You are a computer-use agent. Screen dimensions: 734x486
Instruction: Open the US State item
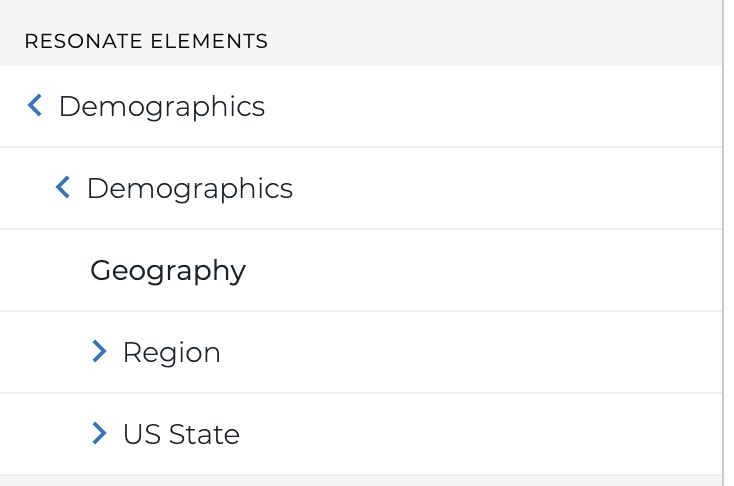(361, 434)
